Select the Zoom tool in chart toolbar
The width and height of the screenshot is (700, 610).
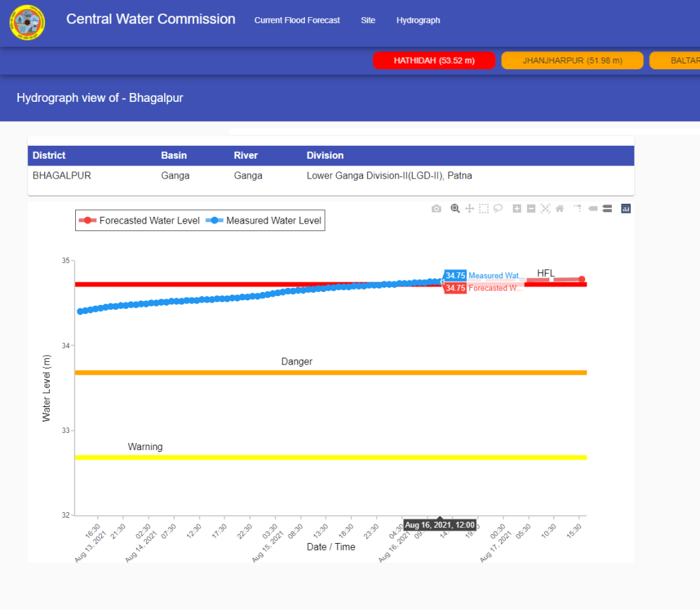pos(455,209)
